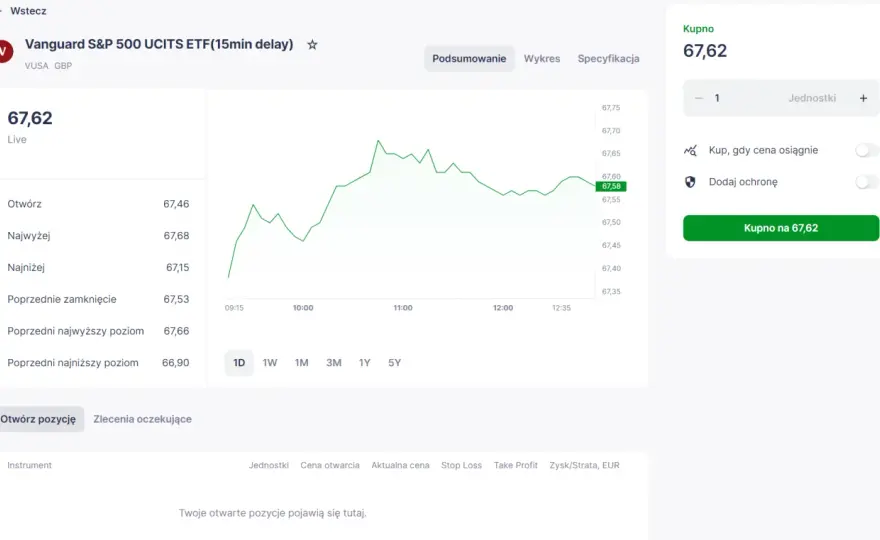Screen dimensions: 880x540
Task: Select 5Y chart range
Action: coord(395,363)
